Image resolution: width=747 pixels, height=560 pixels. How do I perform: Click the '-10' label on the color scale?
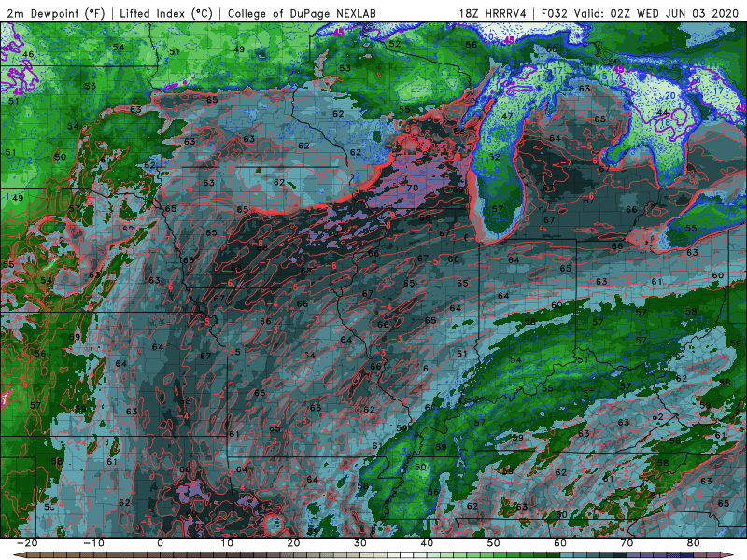click(93, 543)
